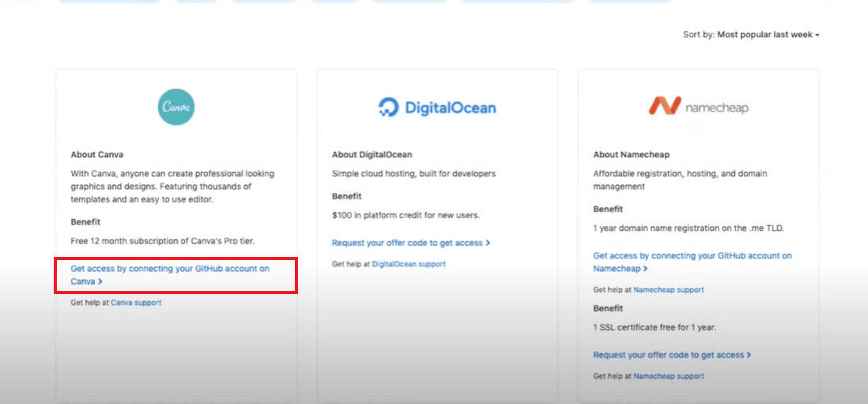
Task: Select the '1 year domain name registration' text
Action: 689,228
